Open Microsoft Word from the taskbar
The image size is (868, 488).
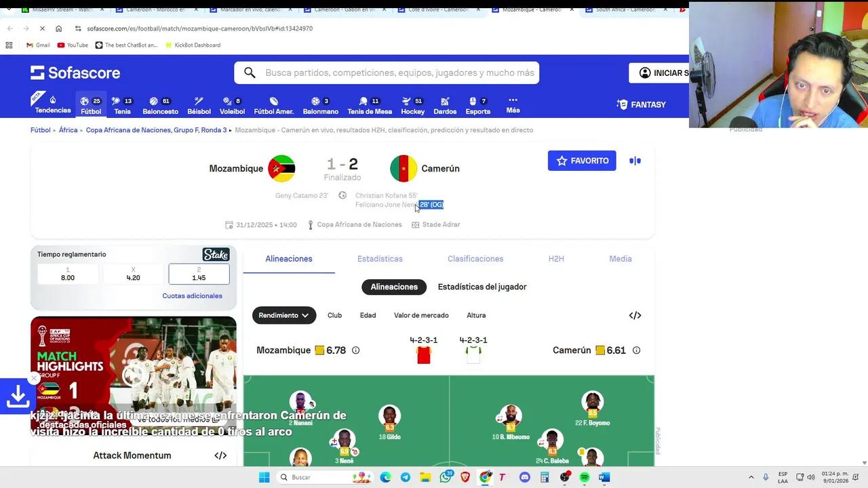point(604,477)
